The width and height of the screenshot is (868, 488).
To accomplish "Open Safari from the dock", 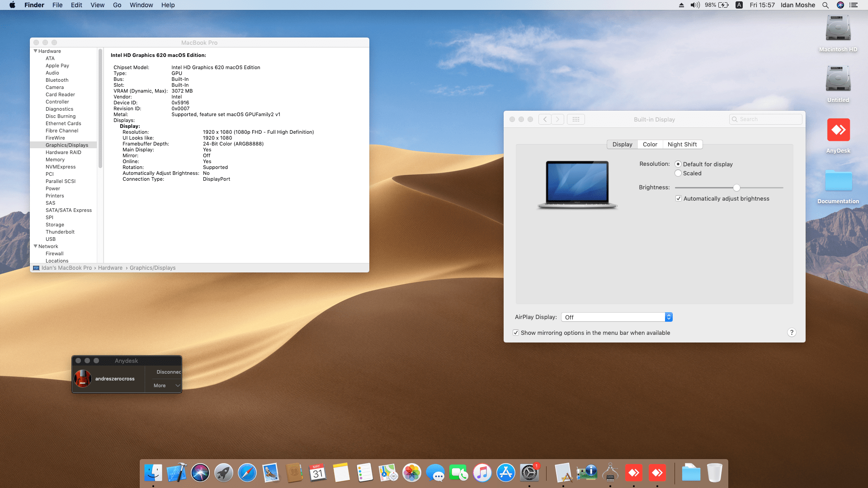I will click(x=247, y=473).
